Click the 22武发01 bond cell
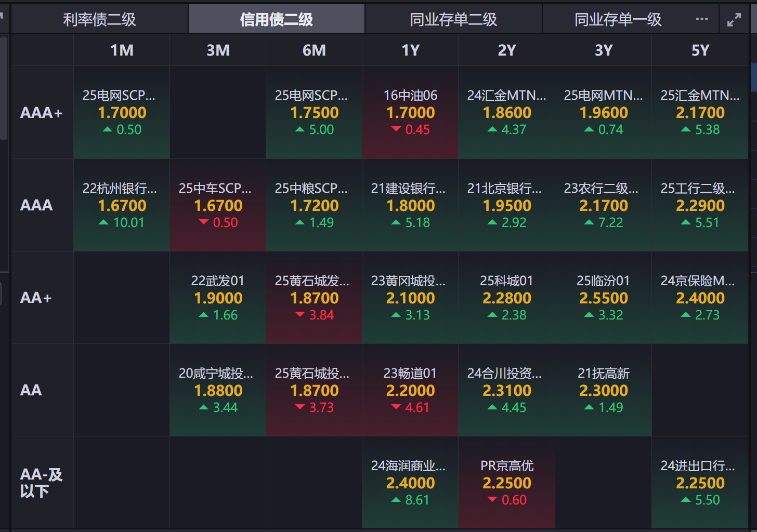The width and height of the screenshot is (757, 532). (x=218, y=298)
